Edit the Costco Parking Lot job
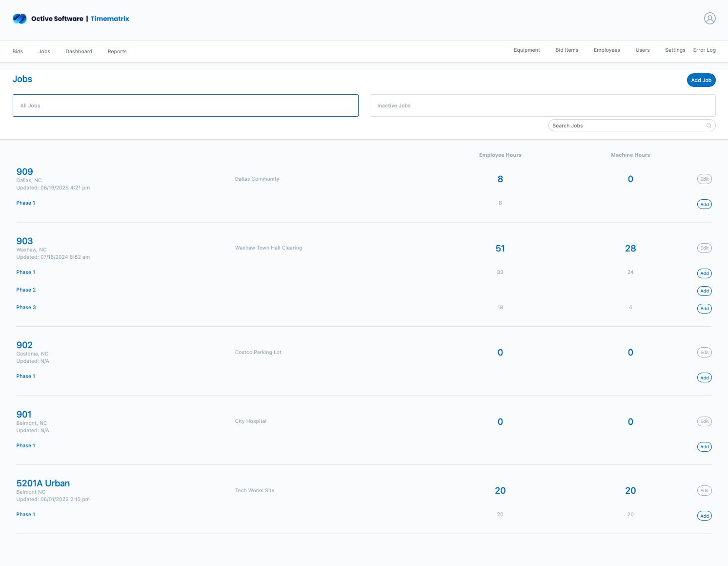728x566 pixels. tap(704, 353)
